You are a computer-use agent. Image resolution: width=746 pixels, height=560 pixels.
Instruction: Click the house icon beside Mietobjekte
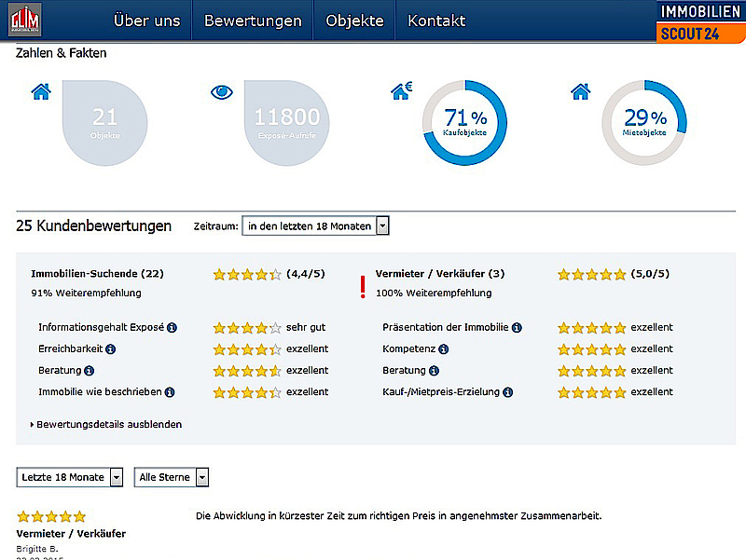(580, 91)
